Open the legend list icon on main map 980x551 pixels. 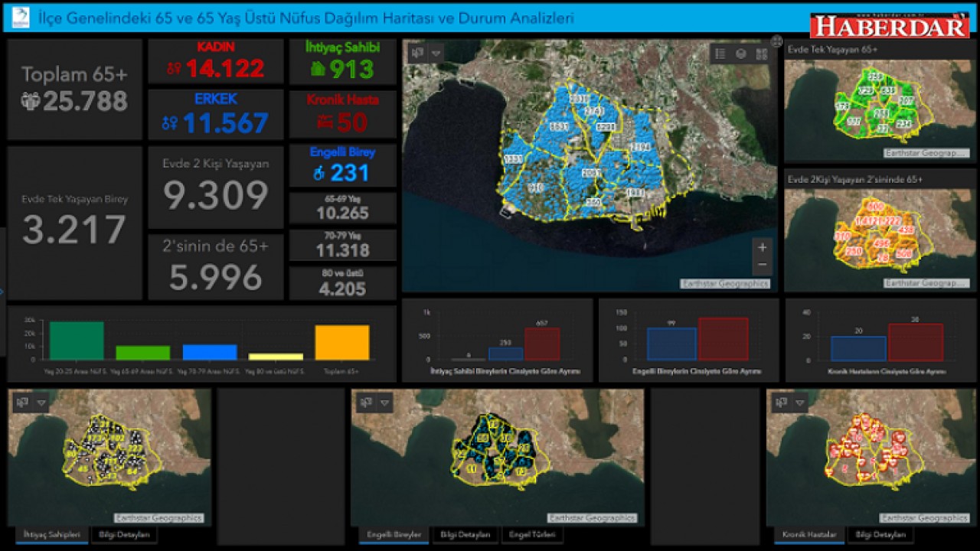[720, 54]
